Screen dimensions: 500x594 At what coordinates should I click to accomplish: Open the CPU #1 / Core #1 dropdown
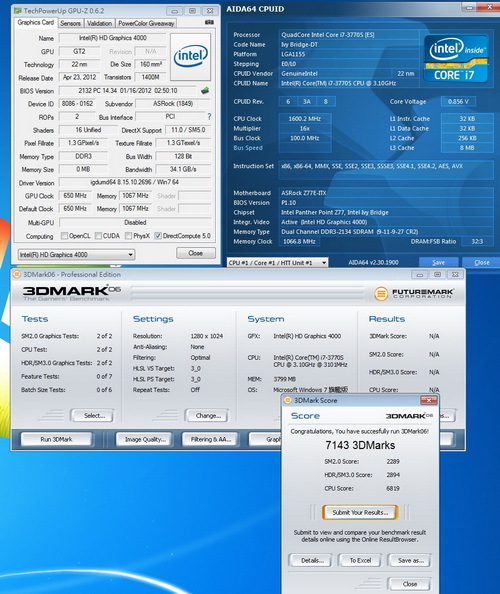(278, 263)
